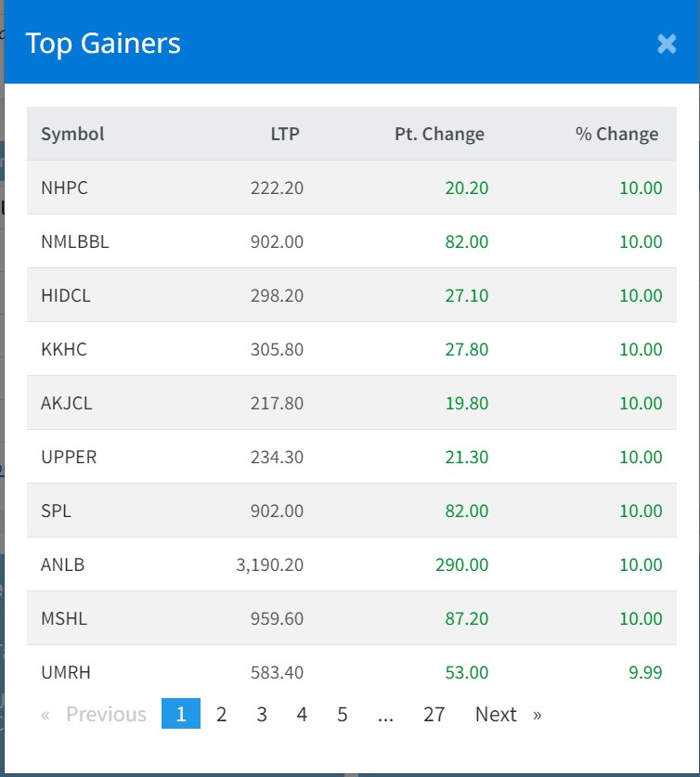Open the NMLBBL stock entry

(75, 241)
